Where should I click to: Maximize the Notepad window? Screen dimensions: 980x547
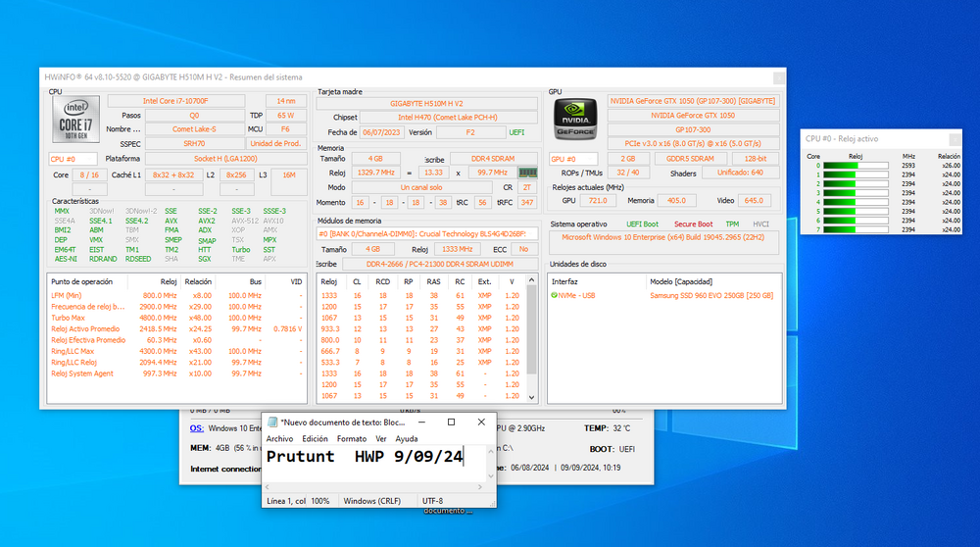pyautogui.click(x=451, y=422)
